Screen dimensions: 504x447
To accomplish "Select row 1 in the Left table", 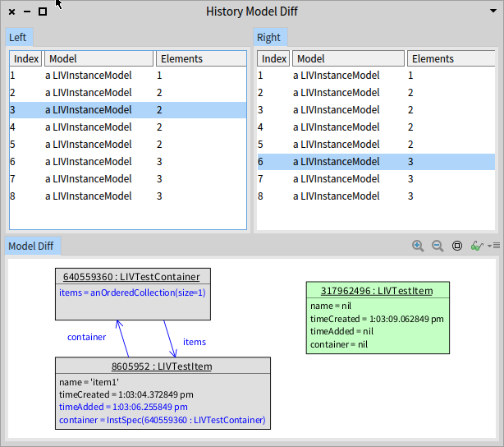I will coord(128,76).
